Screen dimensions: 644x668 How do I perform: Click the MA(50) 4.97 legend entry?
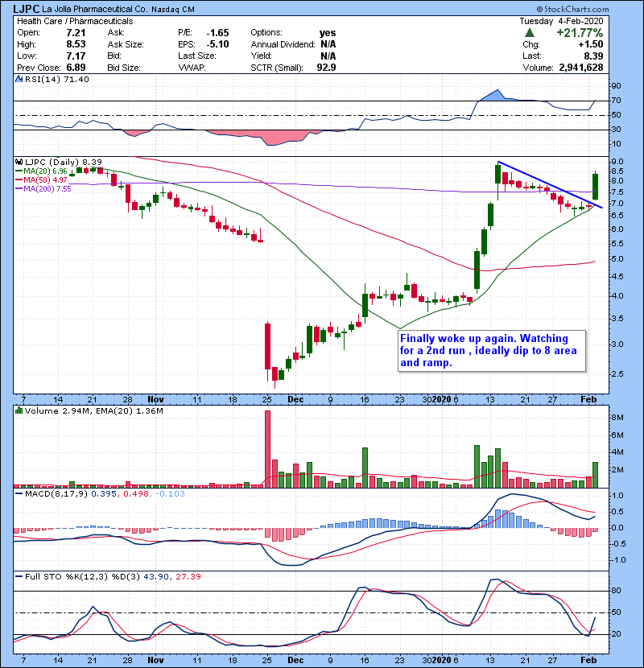point(41,180)
